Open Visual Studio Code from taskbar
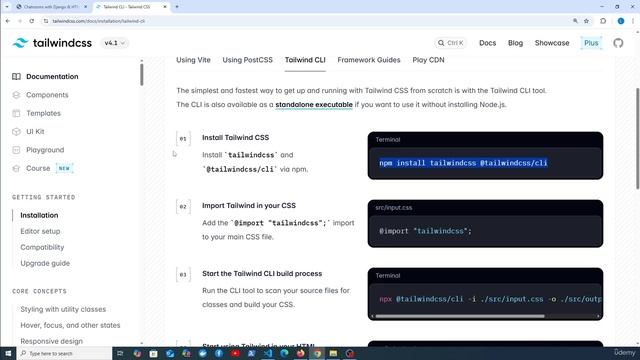The image size is (640, 360). coord(268,353)
